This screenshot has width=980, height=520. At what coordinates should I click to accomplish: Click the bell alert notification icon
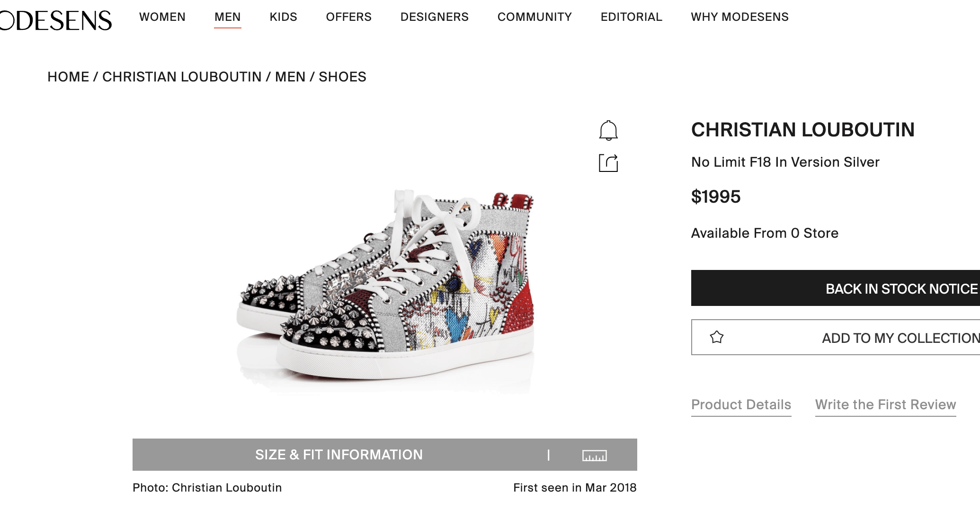click(608, 130)
